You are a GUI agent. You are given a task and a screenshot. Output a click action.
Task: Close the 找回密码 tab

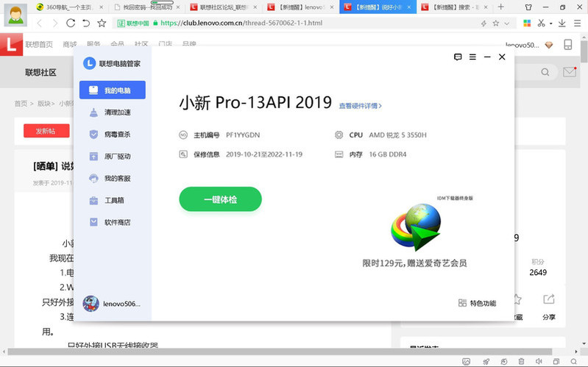pos(178,7)
